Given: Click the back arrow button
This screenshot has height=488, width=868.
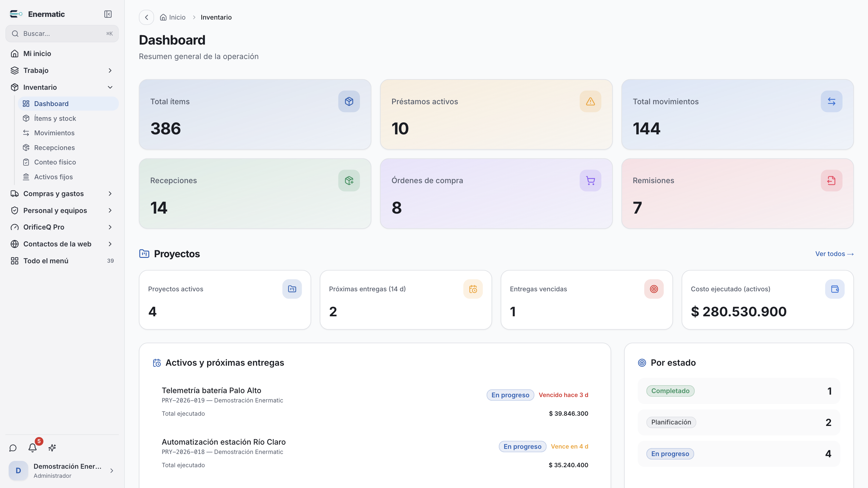Looking at the screenshot, I should tap(146, 17).
